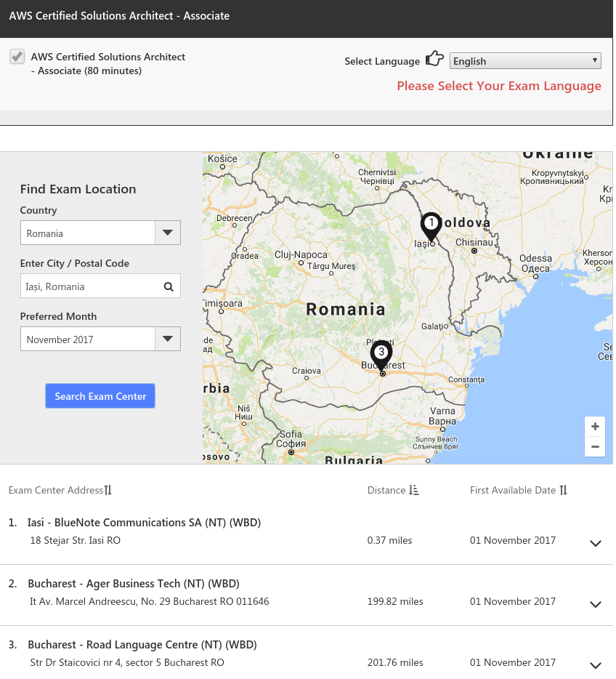Screen dimensions: 616x679
Task: Select Bucharest - Road Language Centre center
Action: coord(143,646)
